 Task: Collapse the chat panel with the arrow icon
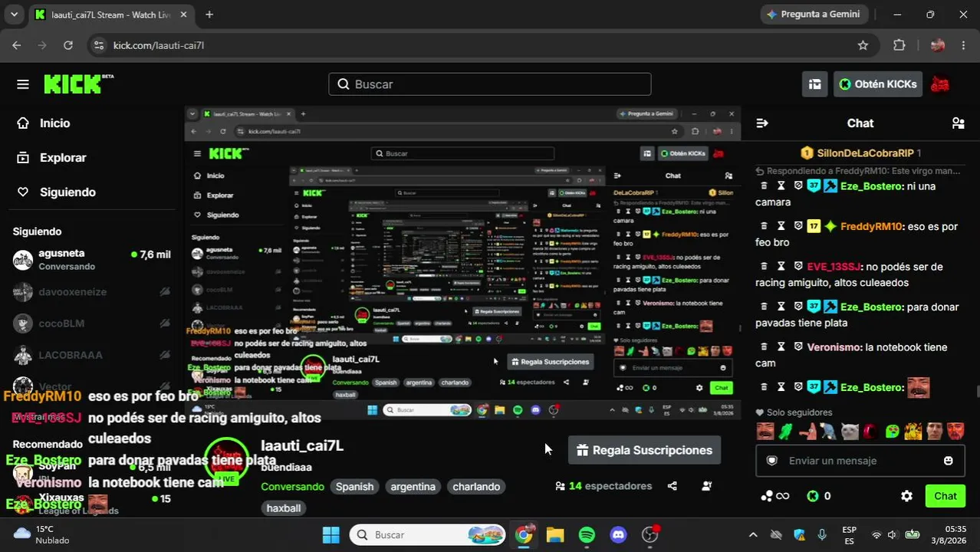762,123
